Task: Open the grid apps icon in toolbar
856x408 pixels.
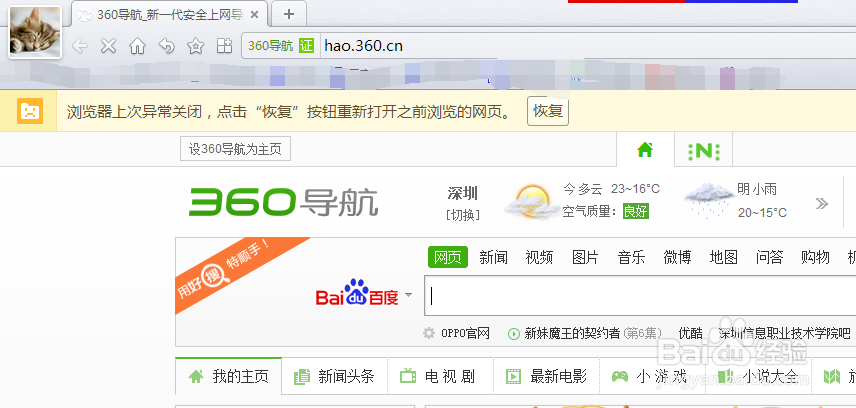Action: coord(224,46)
